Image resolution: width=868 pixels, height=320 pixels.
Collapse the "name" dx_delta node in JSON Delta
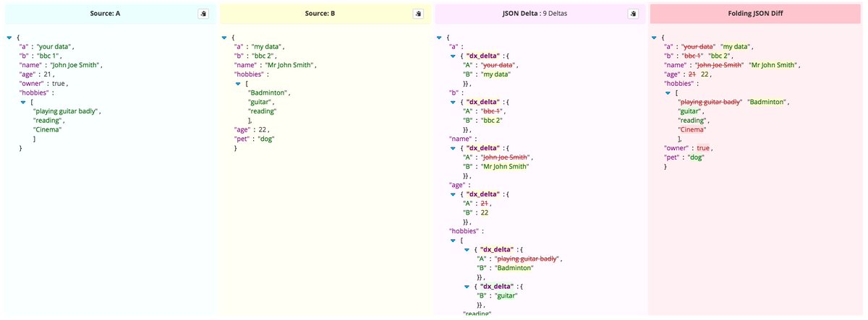click(x=453, y=148)
